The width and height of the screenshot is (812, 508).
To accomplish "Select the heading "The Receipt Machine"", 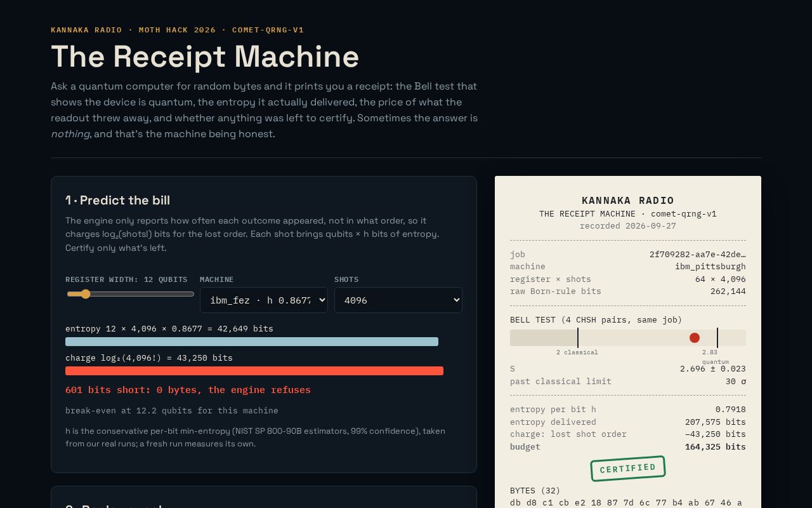I will tap(205, 57).
